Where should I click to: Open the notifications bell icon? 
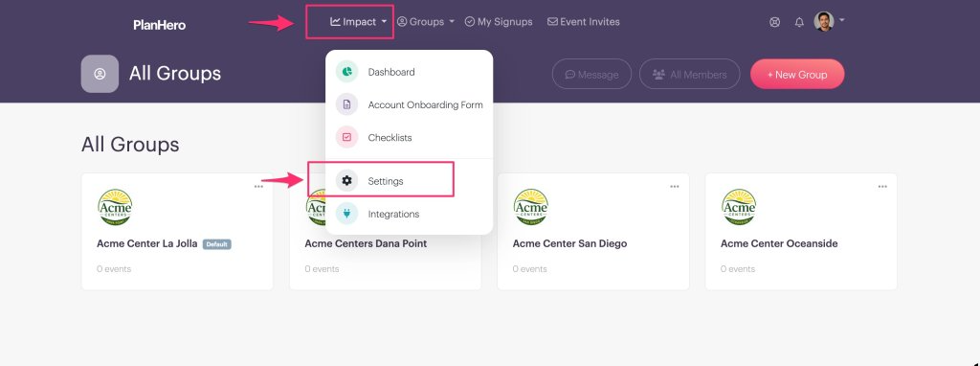pyautogui.click(x=799, y=22)
